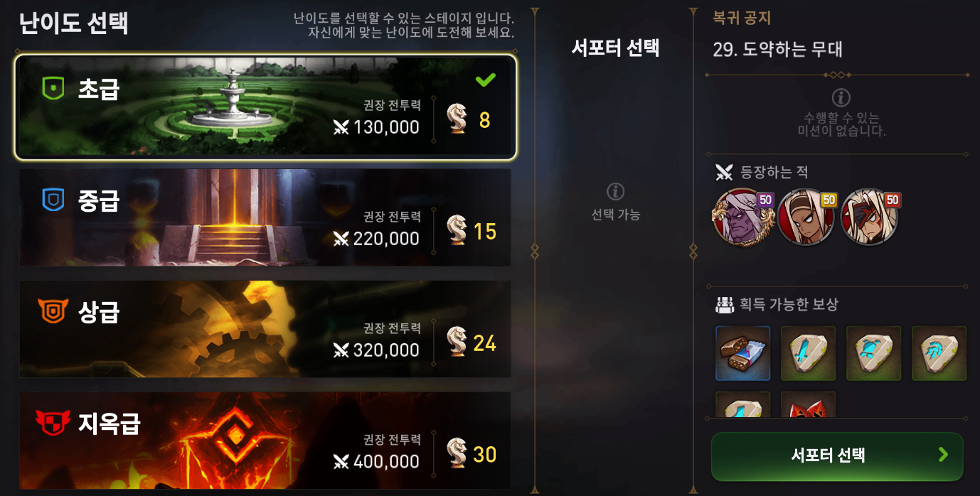Click the sword rune stone reward
The height and width of the screenshot is (496, 980).
click(809, 353)
